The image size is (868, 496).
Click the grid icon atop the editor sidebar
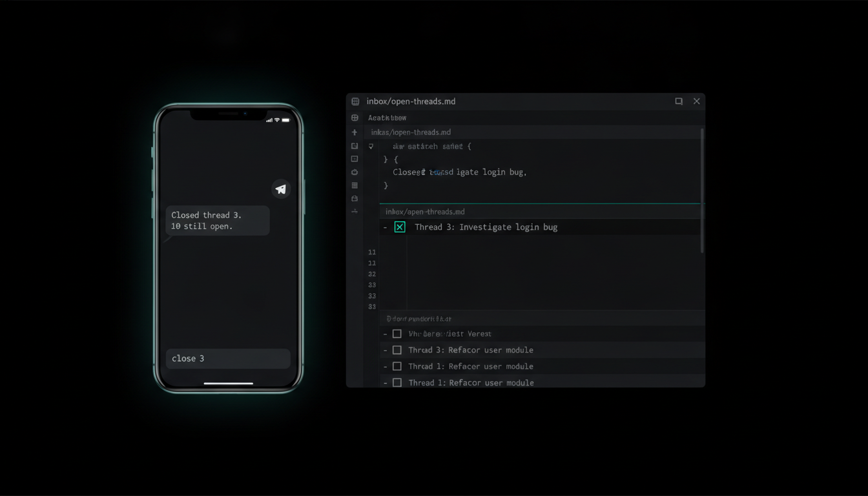[x=355, y=118]
